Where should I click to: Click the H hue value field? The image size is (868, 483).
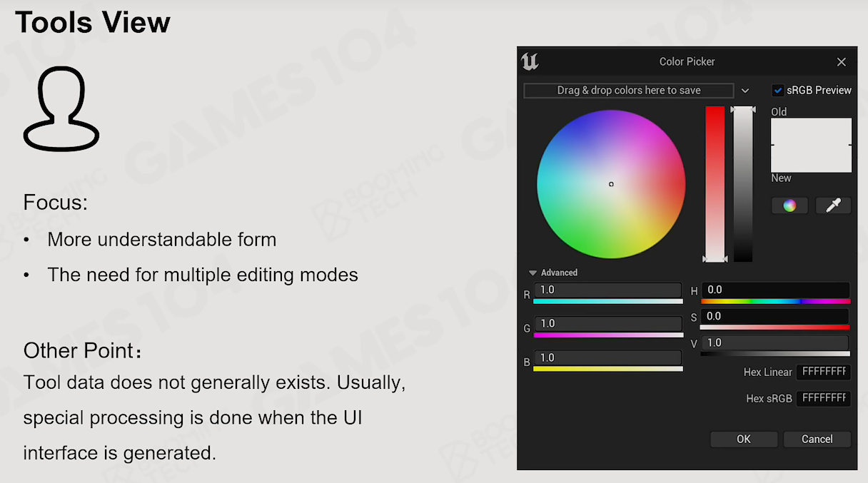tap(775, 290)
